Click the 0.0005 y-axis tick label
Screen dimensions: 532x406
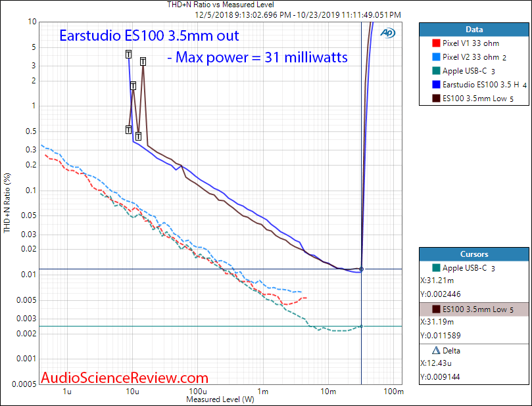pos(24,384)
